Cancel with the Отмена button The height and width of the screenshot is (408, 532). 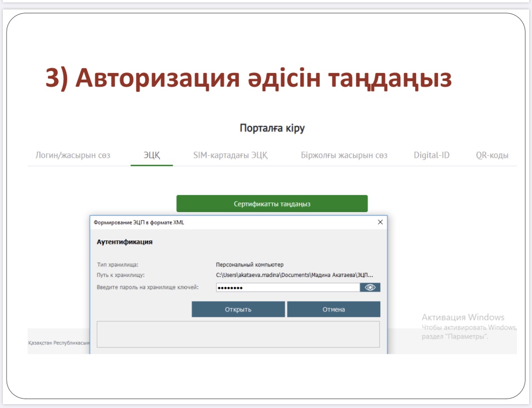tap(333, 310)
